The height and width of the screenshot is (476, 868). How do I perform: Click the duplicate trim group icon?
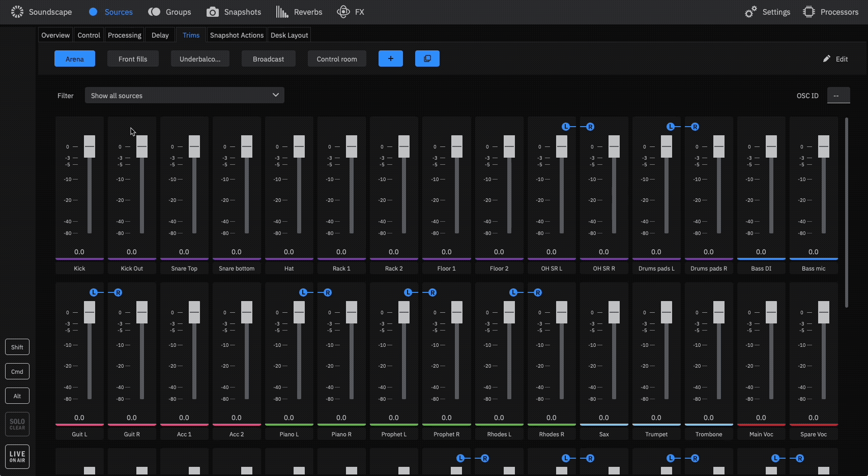click(x=427, y=58)
